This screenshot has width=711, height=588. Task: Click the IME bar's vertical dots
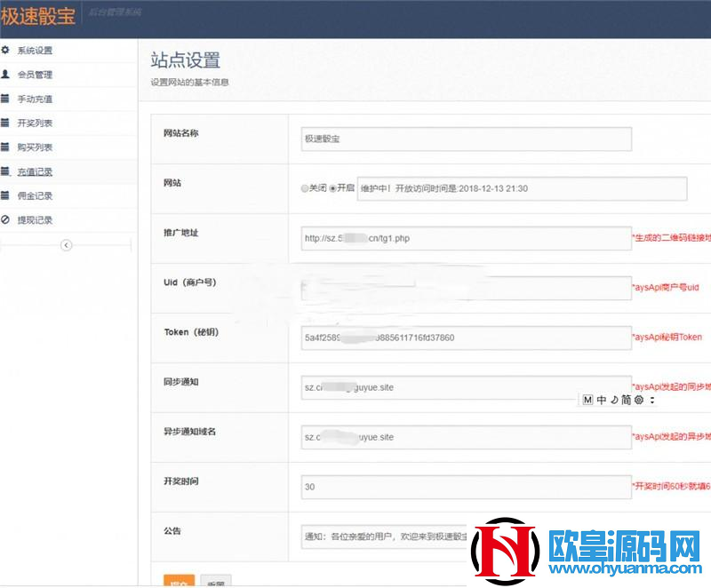click(652, 400)
